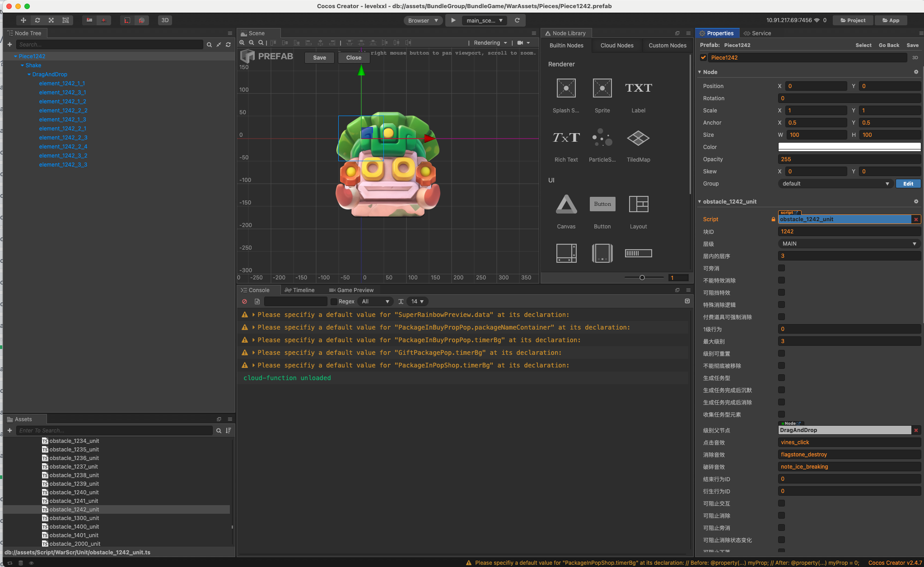Image resolution: width=924 pixels, height=567 pixels.
Task: Click the obstacle_1242_unit component gear icon
Action: (916, 202)
